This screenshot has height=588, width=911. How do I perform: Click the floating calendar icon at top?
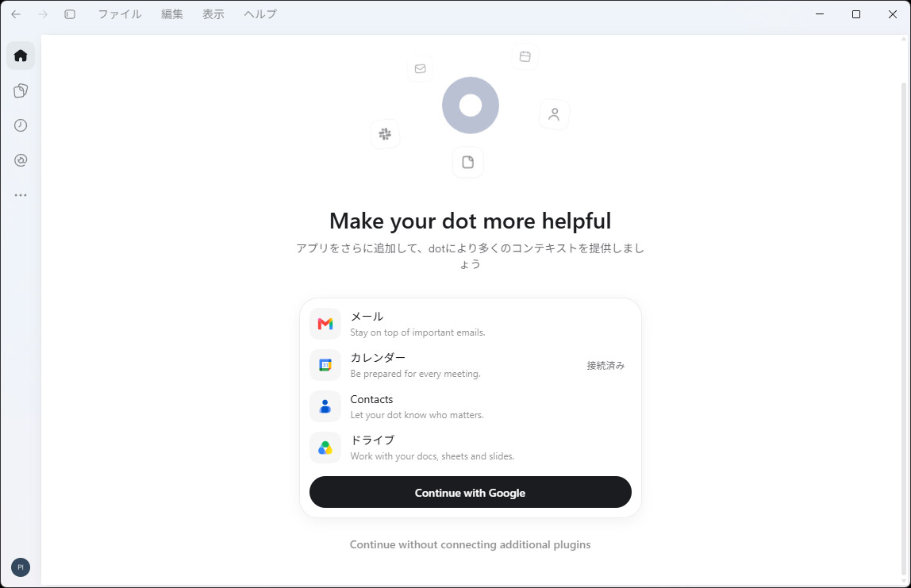[525, 56]
